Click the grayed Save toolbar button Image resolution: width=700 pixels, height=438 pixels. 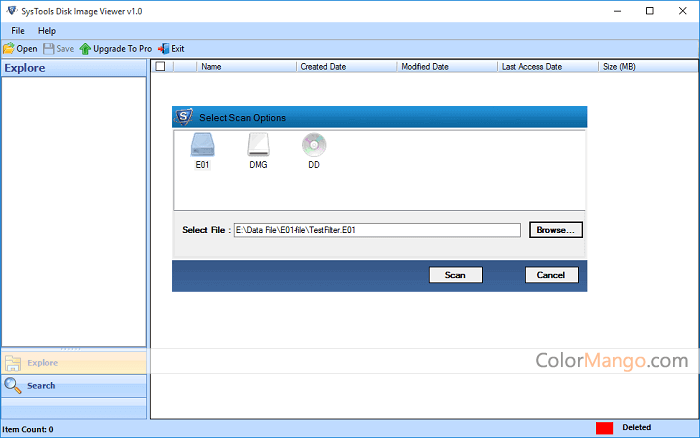59,49
